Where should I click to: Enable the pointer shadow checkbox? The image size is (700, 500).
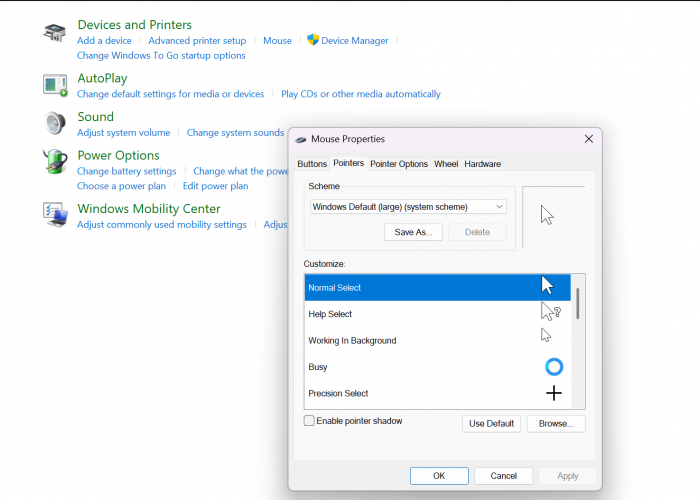(309, 421)
